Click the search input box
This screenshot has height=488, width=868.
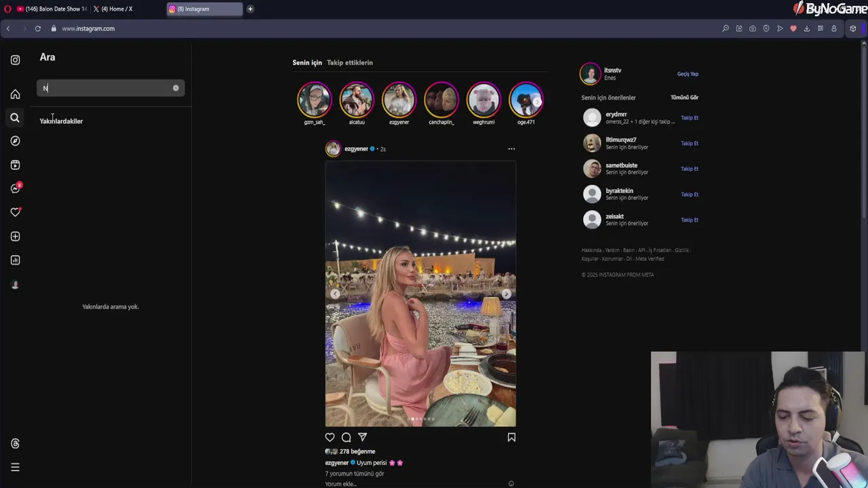tap(111, 88)
